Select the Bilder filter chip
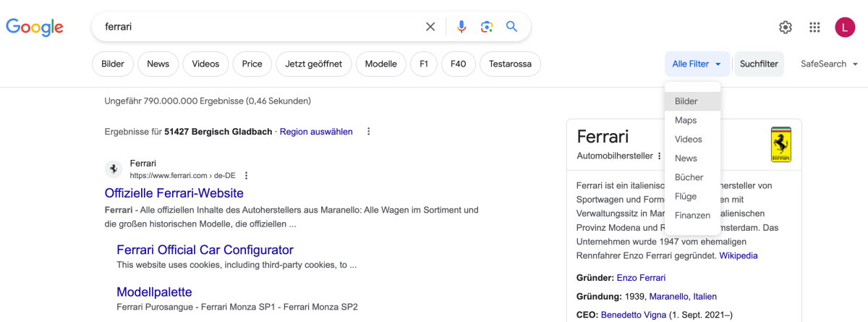The width and height of the screenshot is (868, 322). (x=113, y=64)
